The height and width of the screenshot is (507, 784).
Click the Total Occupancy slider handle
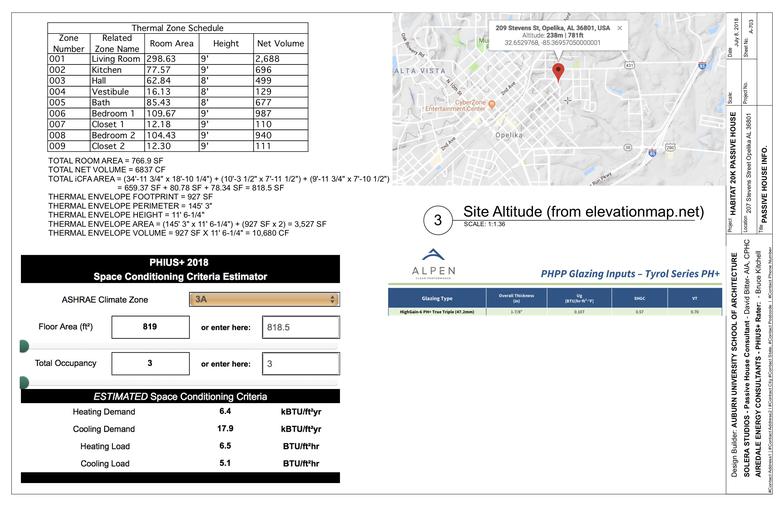(x=24, y=383)
